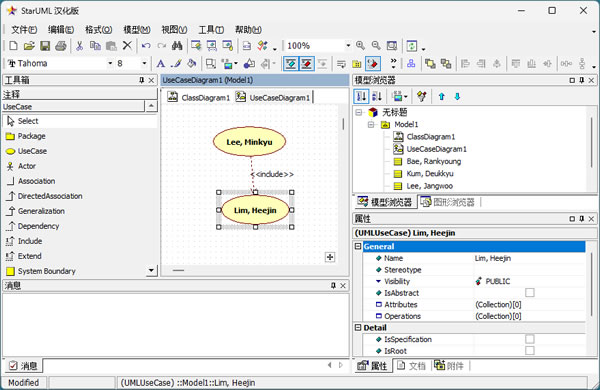Open the 文件(F) menu
600x390 pixels.
tap(24, 29)
